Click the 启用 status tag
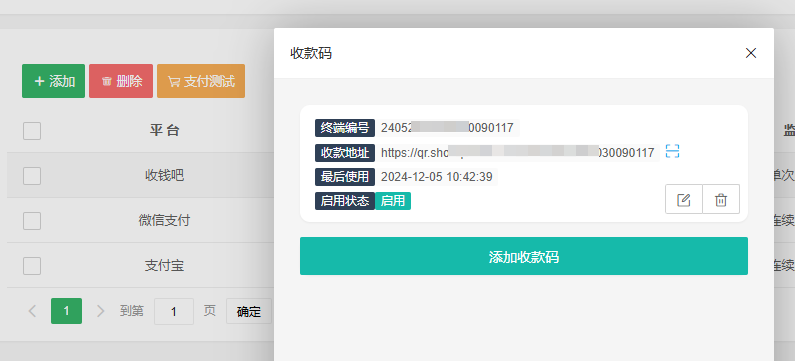Image resolution: width=795 pixels, height=361 pixels. [x=393, y=201]
